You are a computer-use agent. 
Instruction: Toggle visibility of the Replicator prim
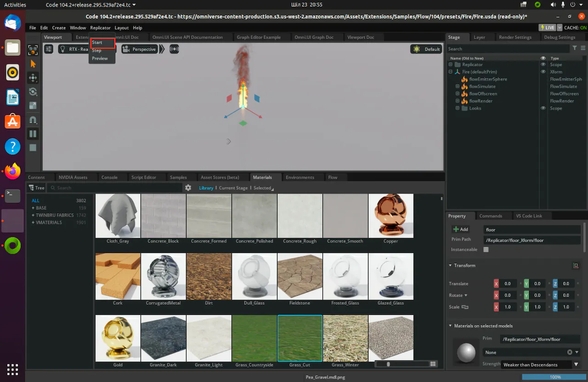click(x=543, y=65)
